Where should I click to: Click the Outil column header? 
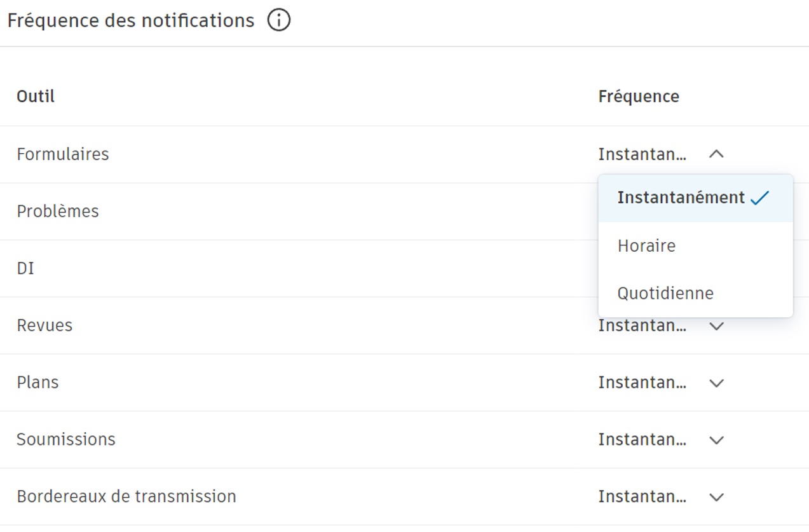[x=35, y=96]
